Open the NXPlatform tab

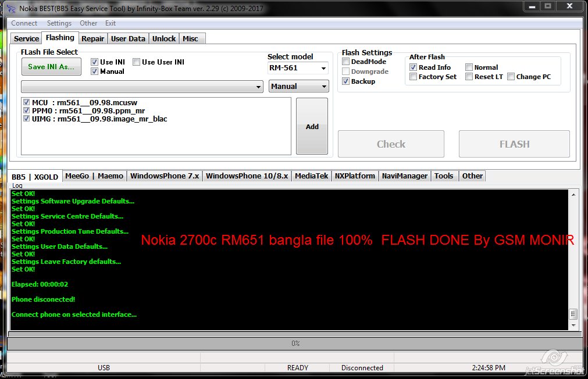click(355, 176)
